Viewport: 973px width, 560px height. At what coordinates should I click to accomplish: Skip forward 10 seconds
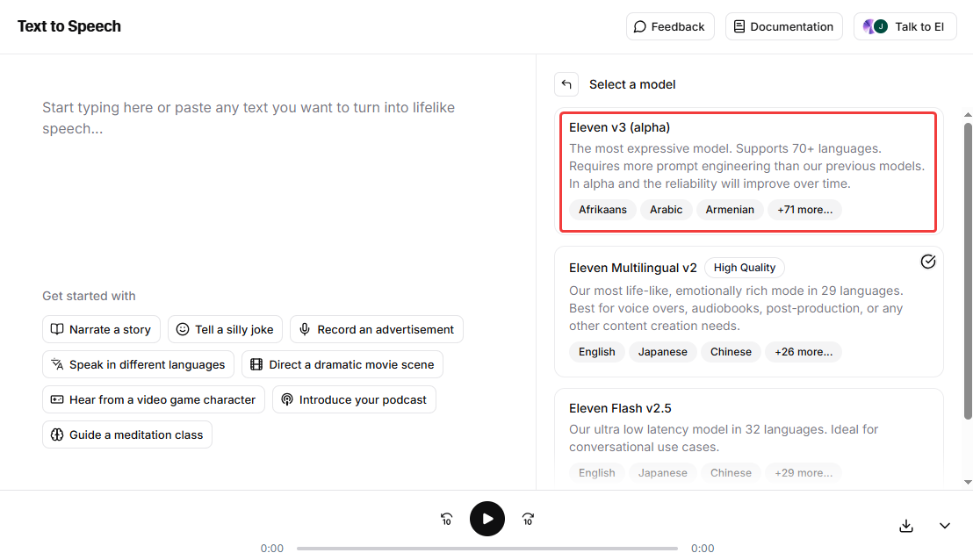point(528,519)
